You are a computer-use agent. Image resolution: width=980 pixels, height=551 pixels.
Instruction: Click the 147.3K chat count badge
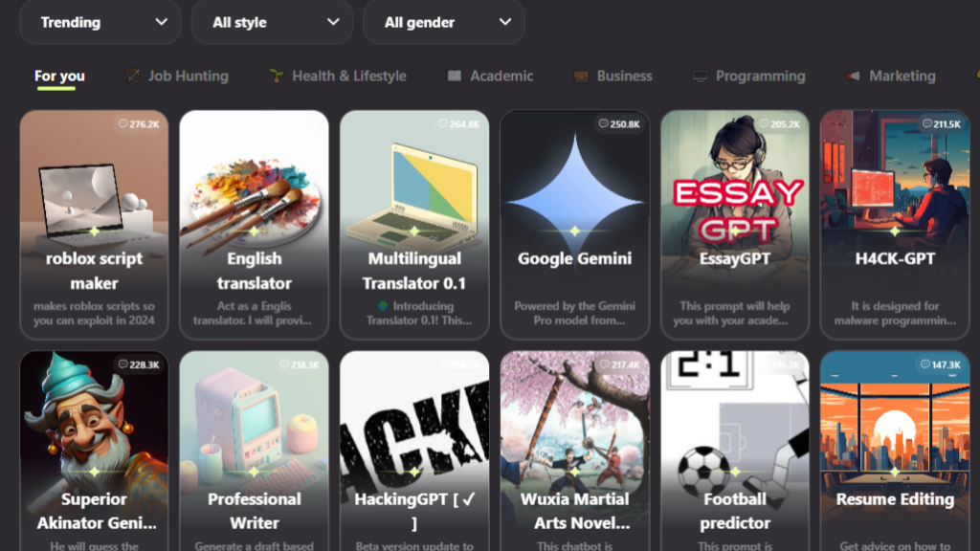click(942, 364)
